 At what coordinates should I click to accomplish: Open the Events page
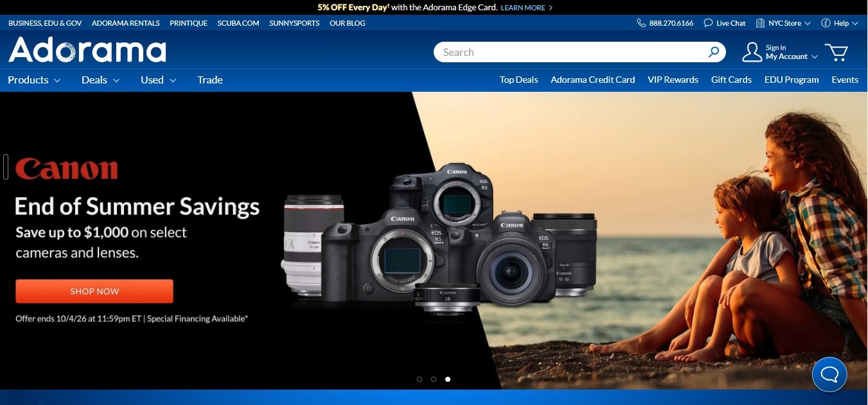click(x=845, y=80)
